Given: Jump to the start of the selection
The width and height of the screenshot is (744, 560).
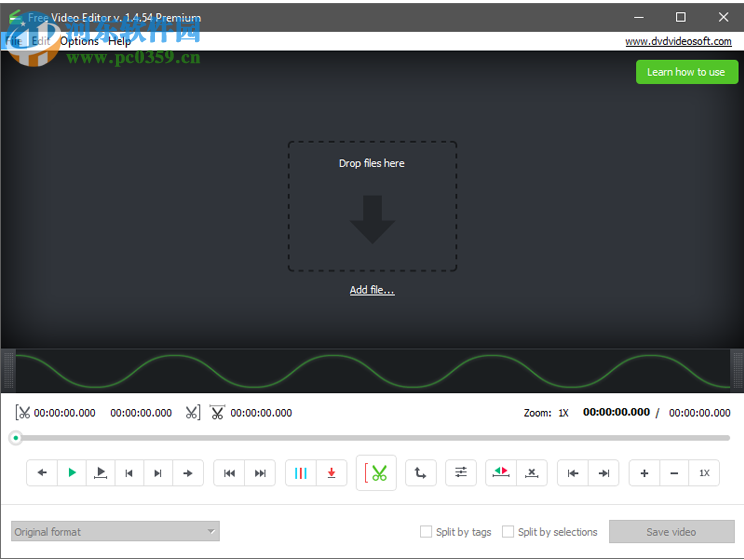Looking at the screenshot, I should pyautogui.click(x=573, y=473).
